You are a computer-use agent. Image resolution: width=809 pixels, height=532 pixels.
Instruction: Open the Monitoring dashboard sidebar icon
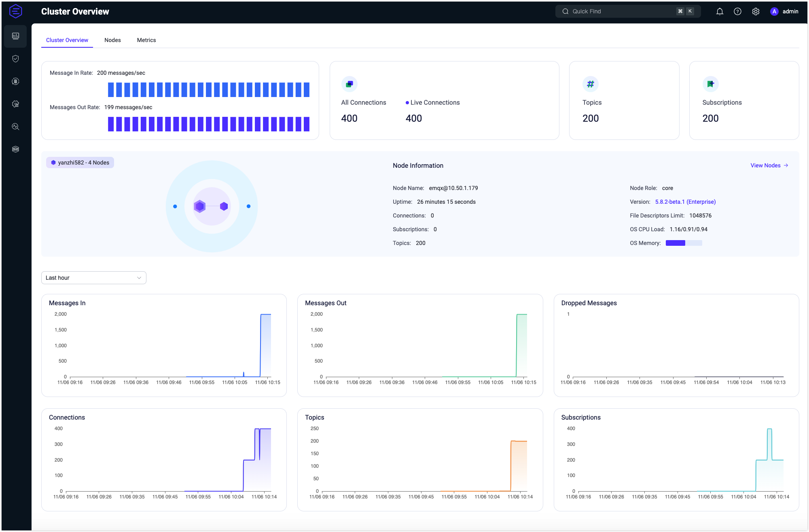point(15,36)
